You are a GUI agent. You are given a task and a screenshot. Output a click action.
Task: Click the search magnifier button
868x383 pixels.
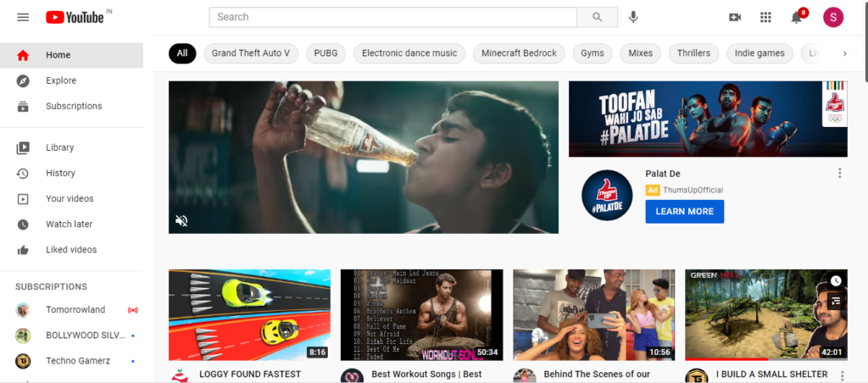[598, 17]
